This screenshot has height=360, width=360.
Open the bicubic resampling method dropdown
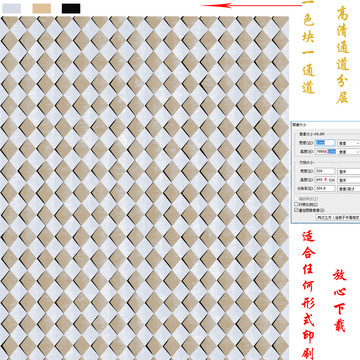tap(337, 217)
